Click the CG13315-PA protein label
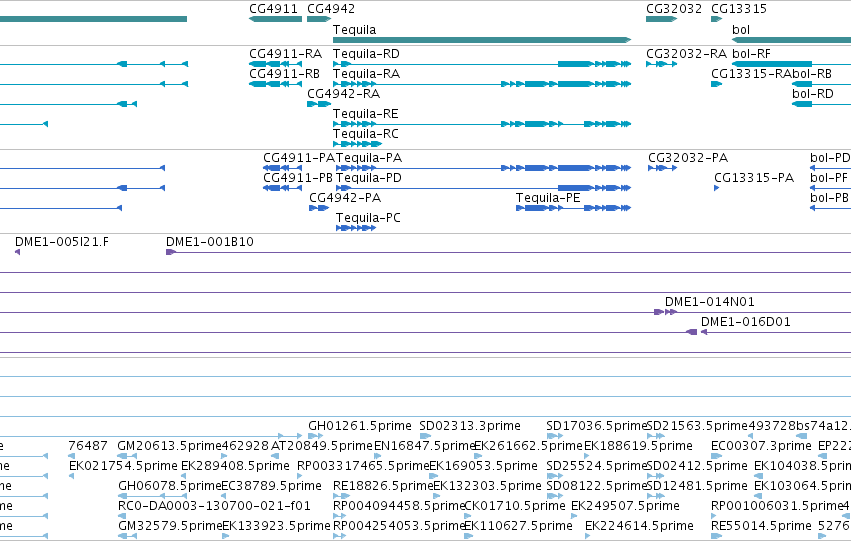This screenshot has height=541, width=851. pyautogui.click(x=754, y=178)
